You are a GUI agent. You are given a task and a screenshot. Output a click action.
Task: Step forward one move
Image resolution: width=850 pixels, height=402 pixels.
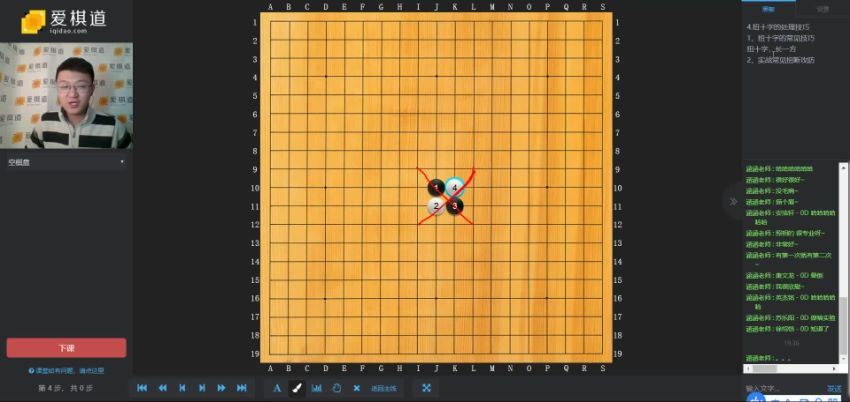202,388
